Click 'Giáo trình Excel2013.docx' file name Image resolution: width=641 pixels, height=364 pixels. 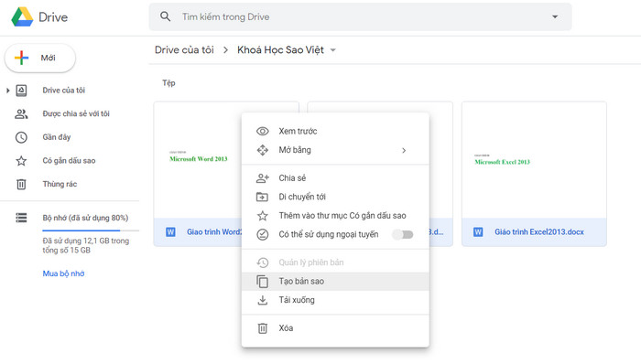pyautogui.click(x=539, y=231)
